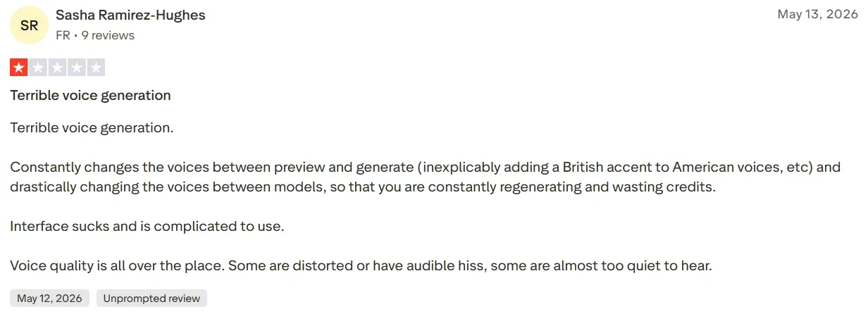Open Sasha Ramirez-Hughes reviewer profile
Viewport: 868px width, 321px height.
(x=130, y=15)
